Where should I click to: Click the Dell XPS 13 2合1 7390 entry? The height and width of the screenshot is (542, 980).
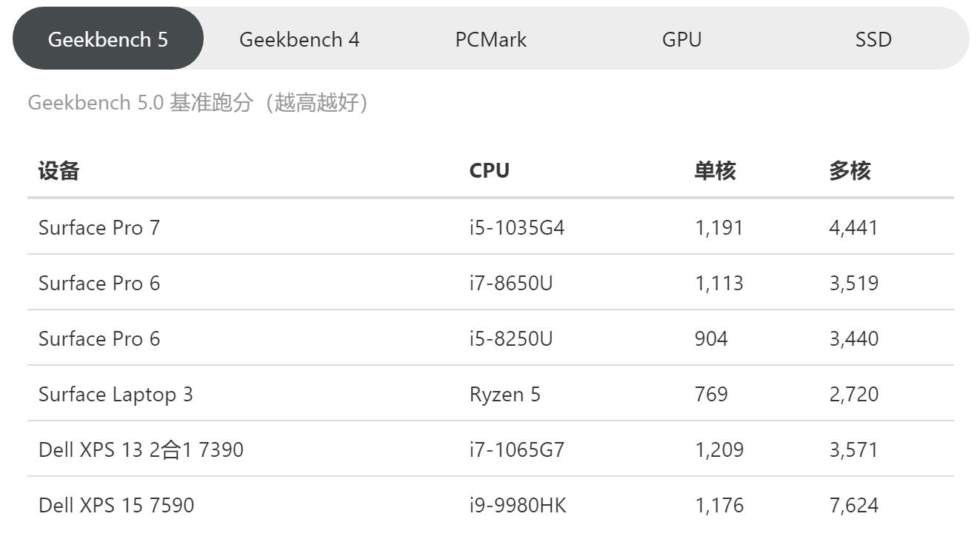[139, 449]
